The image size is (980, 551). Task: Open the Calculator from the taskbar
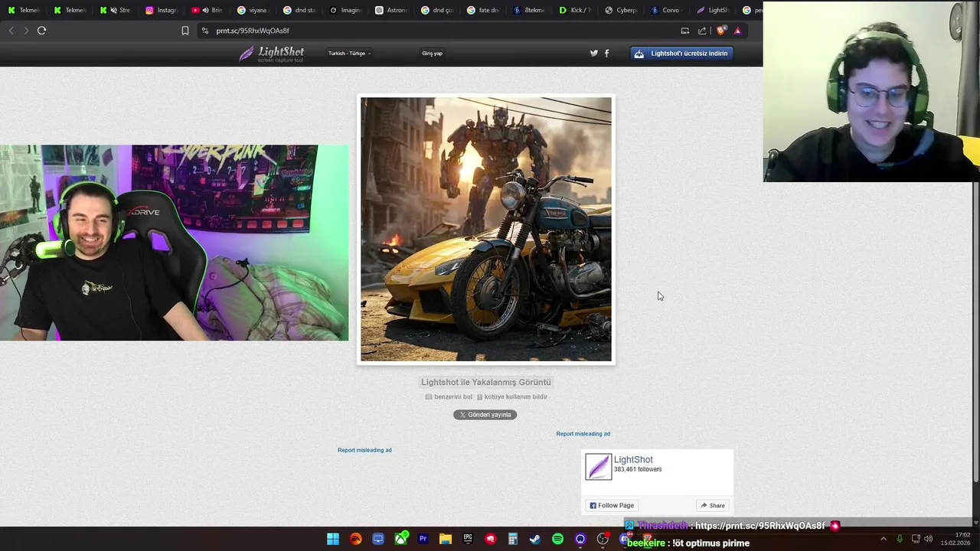click(513, 539)
